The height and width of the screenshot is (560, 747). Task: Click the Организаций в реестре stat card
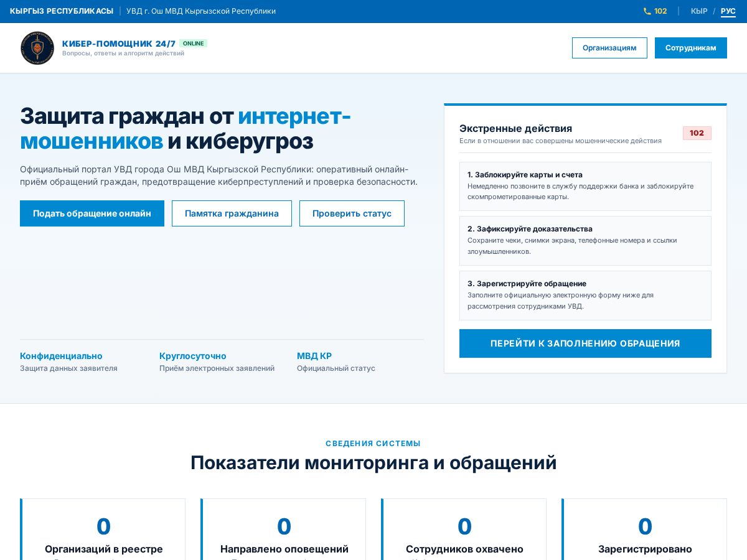tap(103, 529)
